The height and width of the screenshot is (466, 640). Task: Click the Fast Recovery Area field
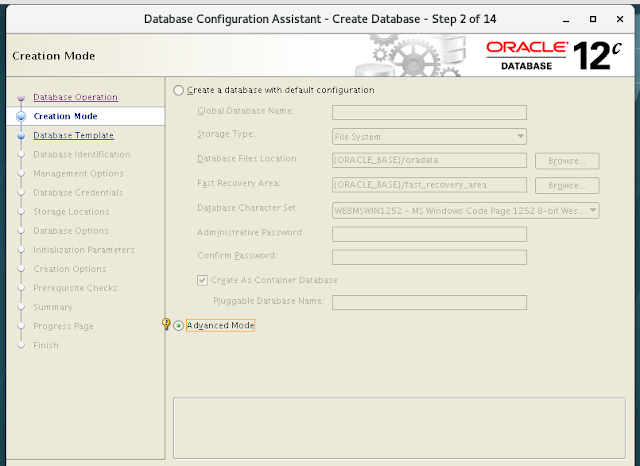point(429,185)
